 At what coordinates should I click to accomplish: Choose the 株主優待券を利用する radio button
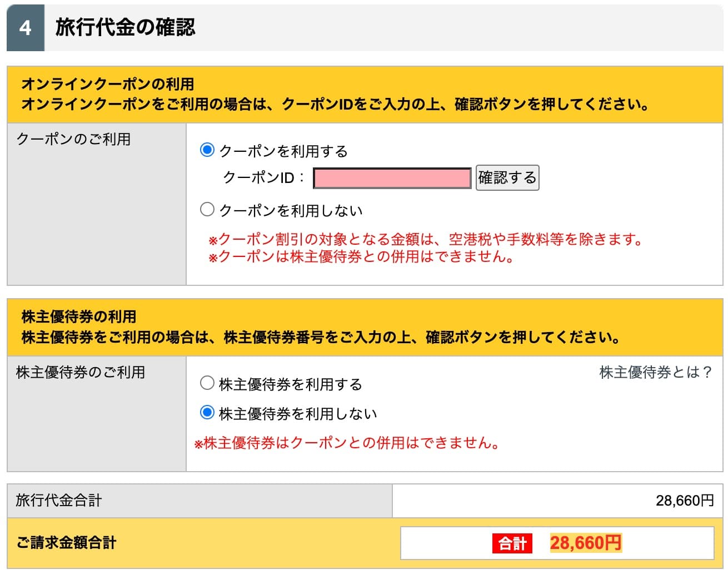[x=207, y=383]
